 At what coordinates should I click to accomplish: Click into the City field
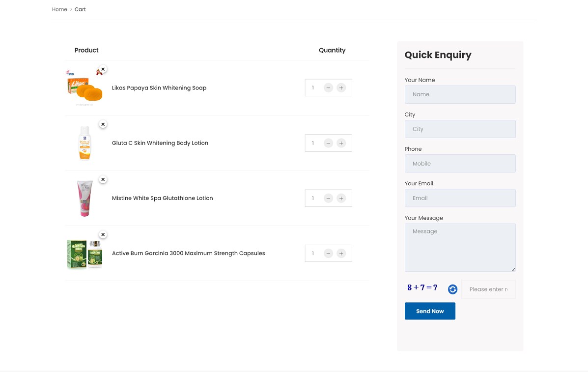coord(460,129)
